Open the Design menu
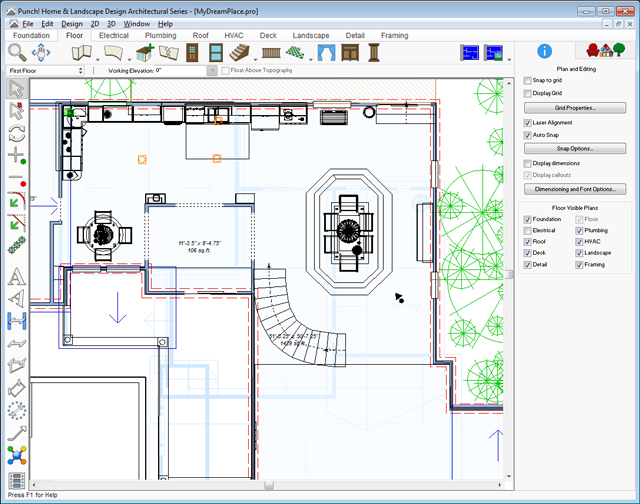 71,22
